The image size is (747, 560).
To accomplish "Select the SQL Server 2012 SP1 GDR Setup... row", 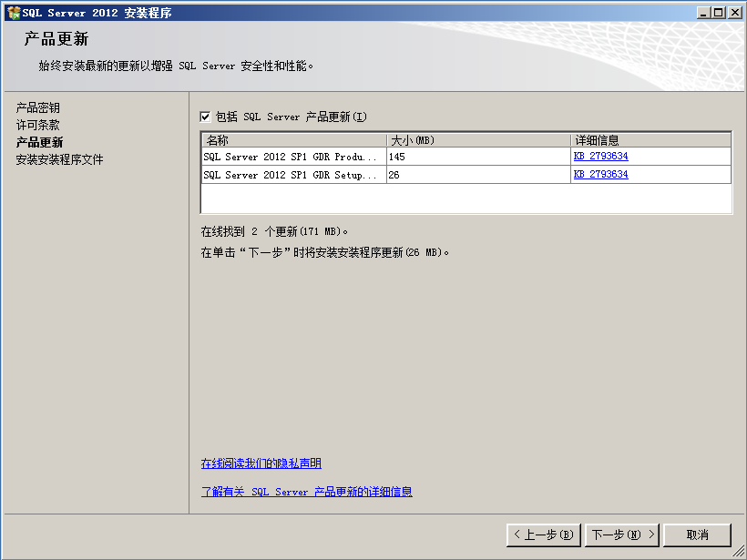I will 466,174.
